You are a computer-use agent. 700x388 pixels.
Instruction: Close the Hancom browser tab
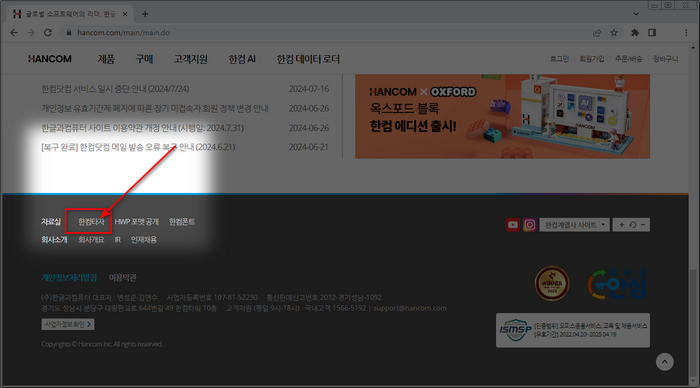pos(125,14)
